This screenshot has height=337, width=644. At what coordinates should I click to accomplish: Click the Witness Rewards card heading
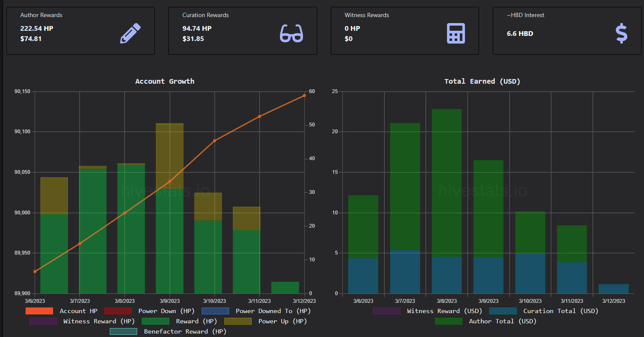(x=367, y=15)
